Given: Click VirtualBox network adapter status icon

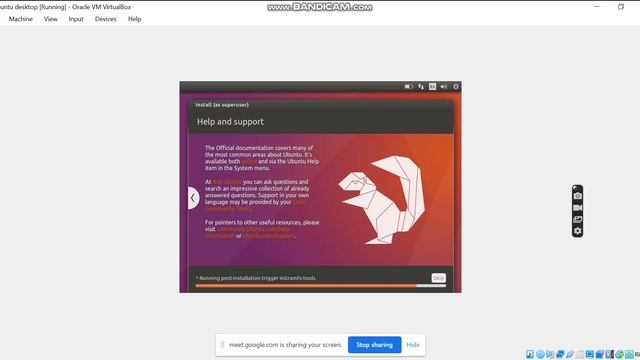Looking at the screenshot, I should 560,354.
